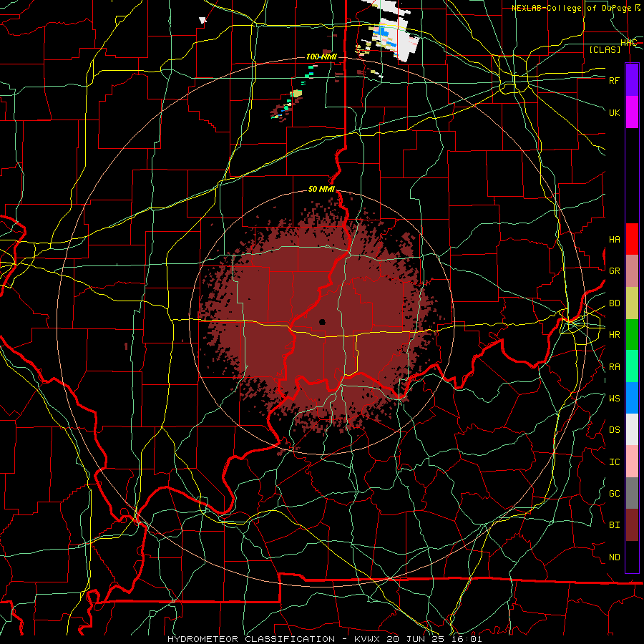Viewport: 644px width, 644px height.
Task: Click the dusty pink GR color swatch
Action: tap(632, 271)
